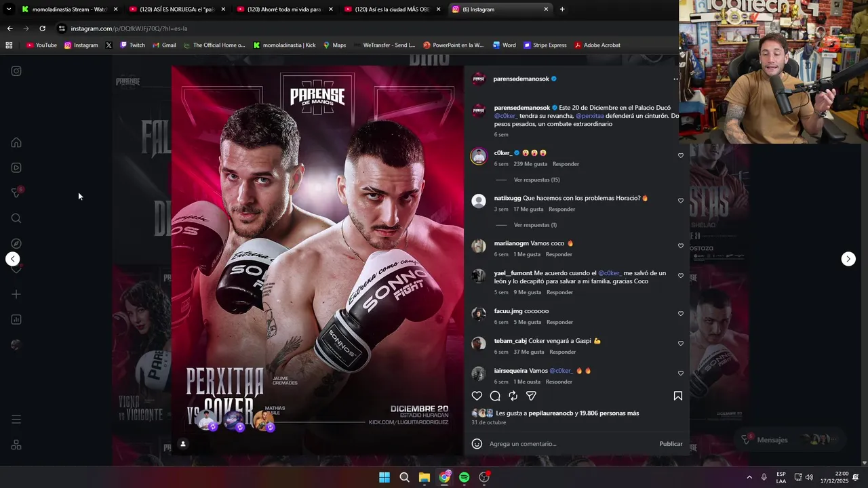868x488 pixels.
Task: Open the Also from Meta icon
Action: pos(16,445)
